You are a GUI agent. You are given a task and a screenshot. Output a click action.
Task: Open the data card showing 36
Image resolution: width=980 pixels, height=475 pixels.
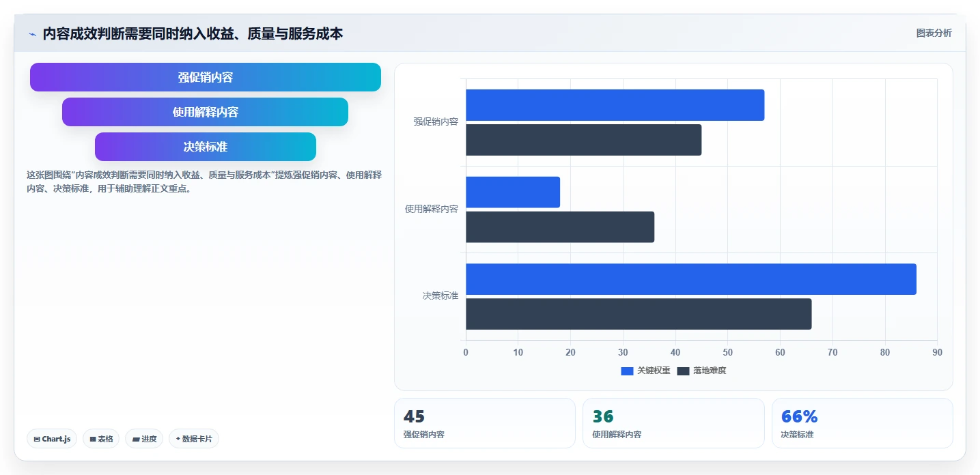(673, 423)
